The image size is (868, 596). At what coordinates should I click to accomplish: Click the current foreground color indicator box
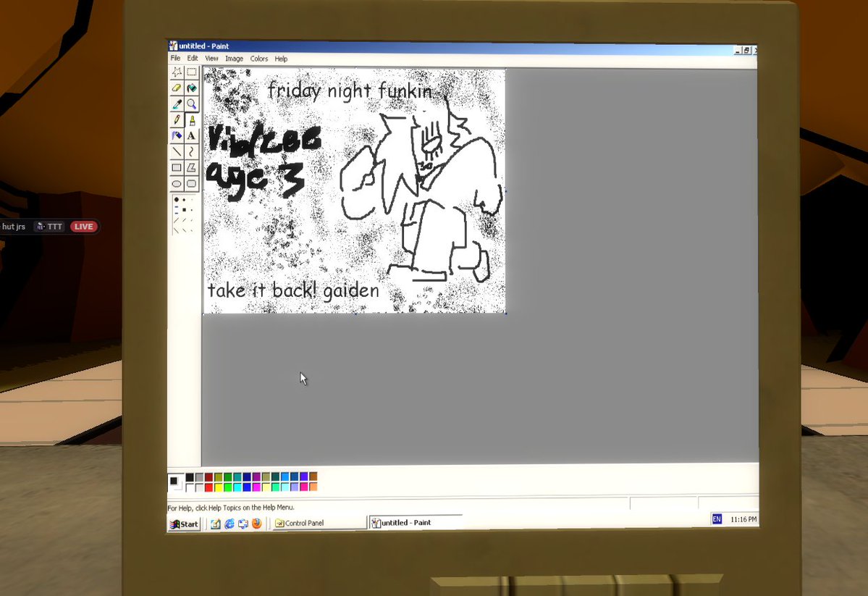point(173,481)
